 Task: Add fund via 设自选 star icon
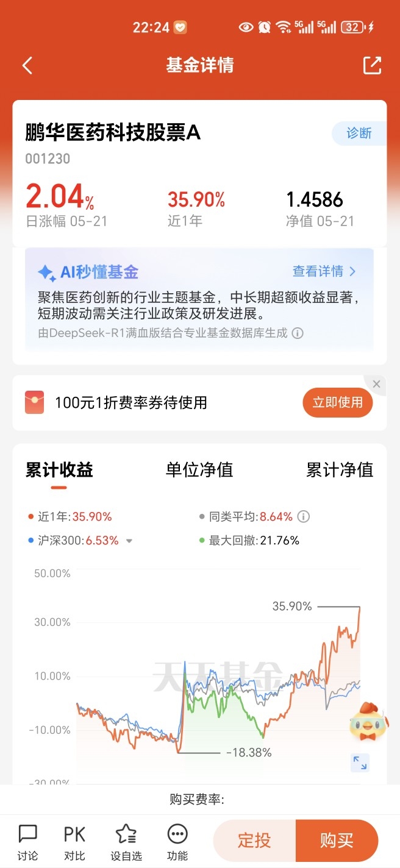[126, 842]
